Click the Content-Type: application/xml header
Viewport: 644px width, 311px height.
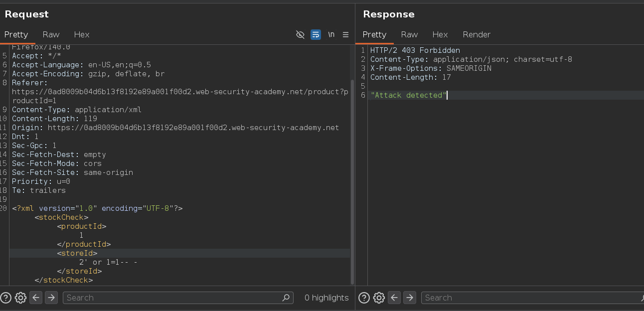[x=77, y=110]
